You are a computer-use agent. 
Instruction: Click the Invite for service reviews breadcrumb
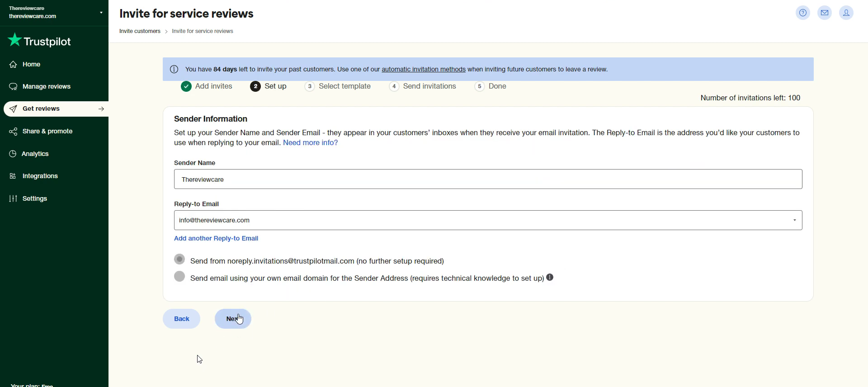tap(203, 32)
